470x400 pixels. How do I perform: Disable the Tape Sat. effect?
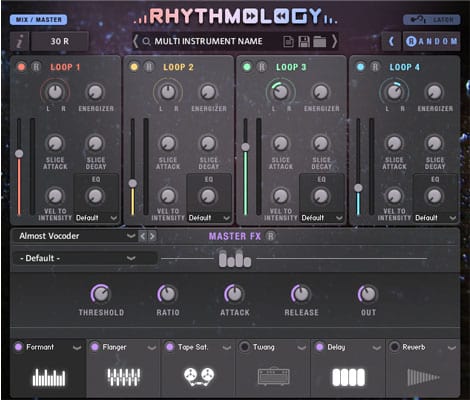170,347
